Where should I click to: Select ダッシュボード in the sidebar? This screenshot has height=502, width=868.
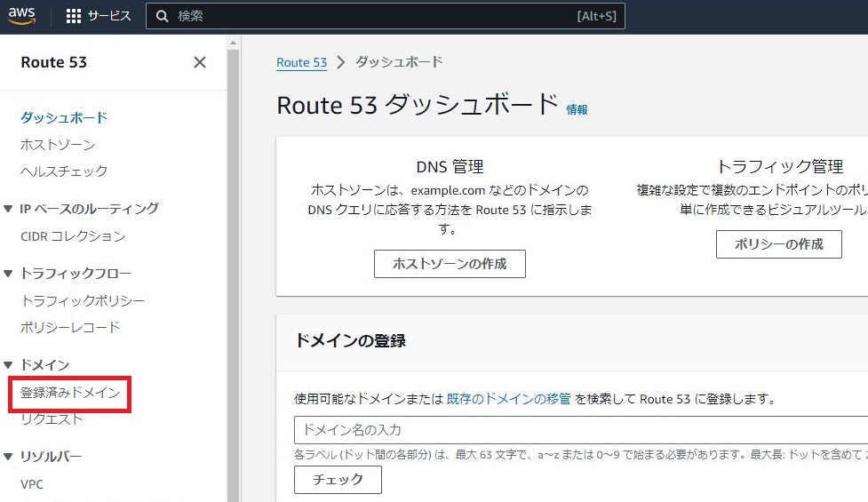(64, 117)
